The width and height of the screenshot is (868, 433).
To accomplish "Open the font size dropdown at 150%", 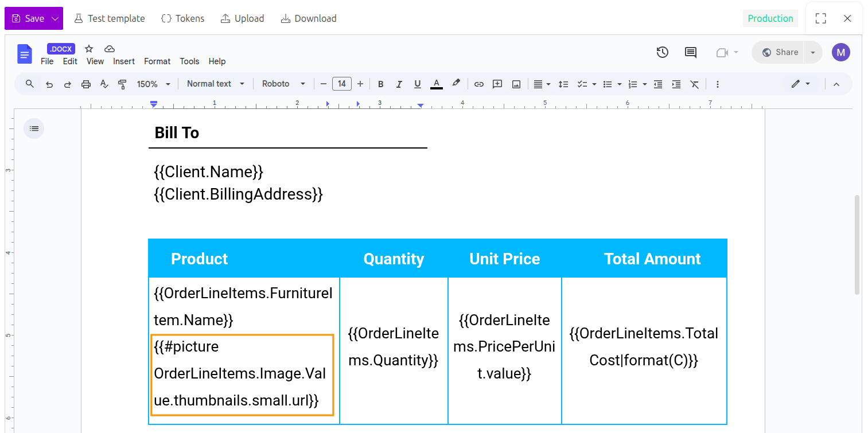I will pos(153,84).
